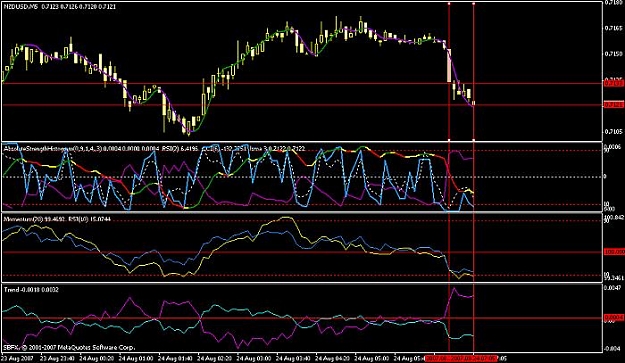This screenshot has height=363, width=625.
Task: Click the 23 Aug 23:40 time label
Action: pyautogui.click(x=57, y=358)
